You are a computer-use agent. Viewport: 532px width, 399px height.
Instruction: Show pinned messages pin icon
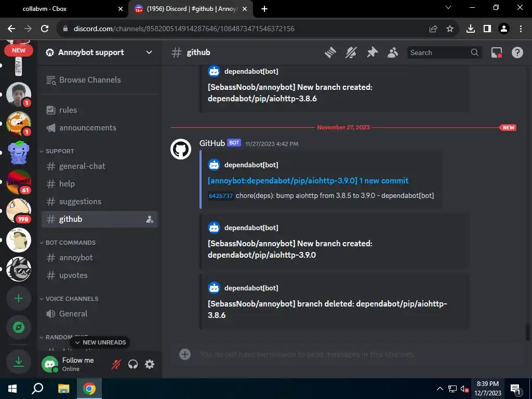coord(372,52)
